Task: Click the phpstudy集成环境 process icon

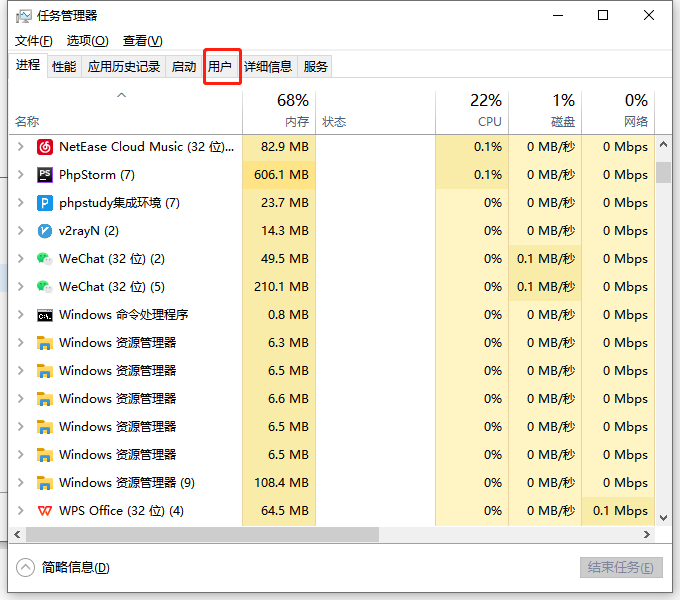Action: click(45, 203)
